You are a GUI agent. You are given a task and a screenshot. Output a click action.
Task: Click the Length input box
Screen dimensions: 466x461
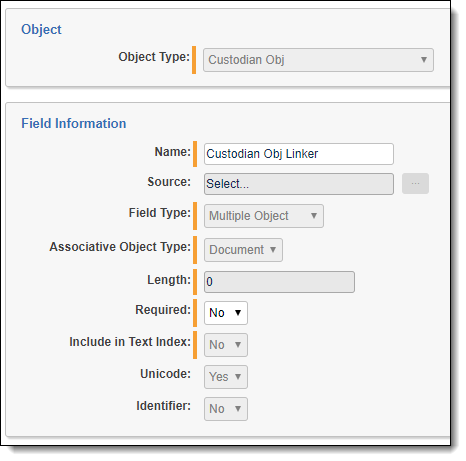click(x=279, y=282)
